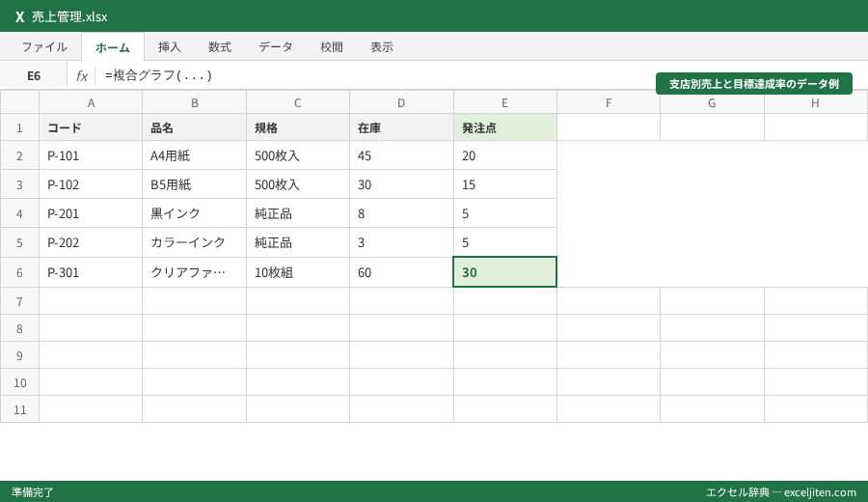
Task: Select cell containing 10枚組
Action: pyautogui.click(x=298, y=272)
